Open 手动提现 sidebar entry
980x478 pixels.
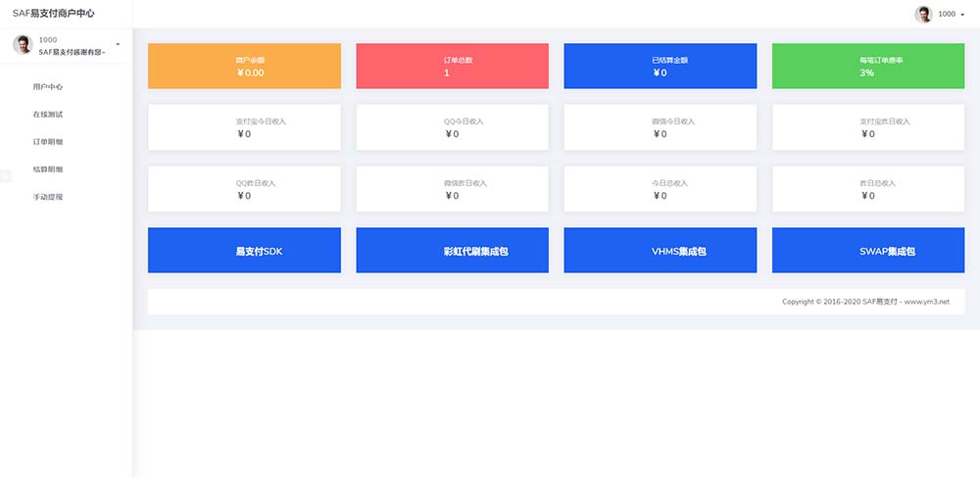coord(47,197)
